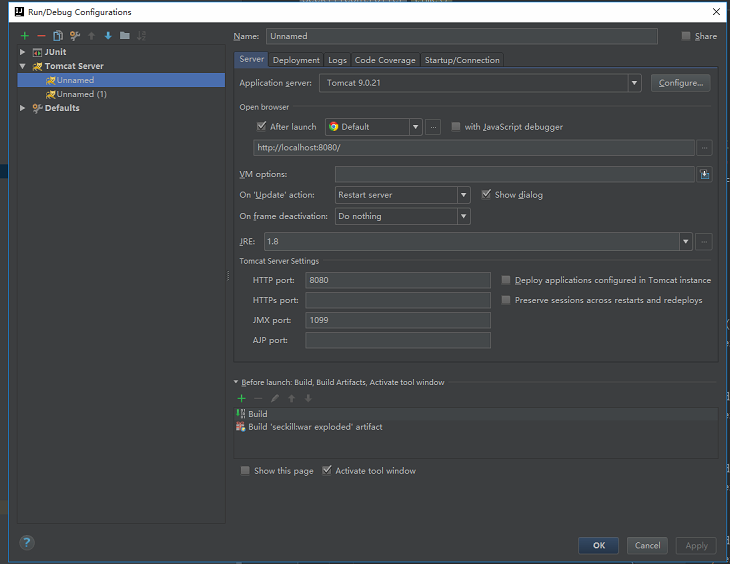Click ellipsis button beside the URL field

704,148
